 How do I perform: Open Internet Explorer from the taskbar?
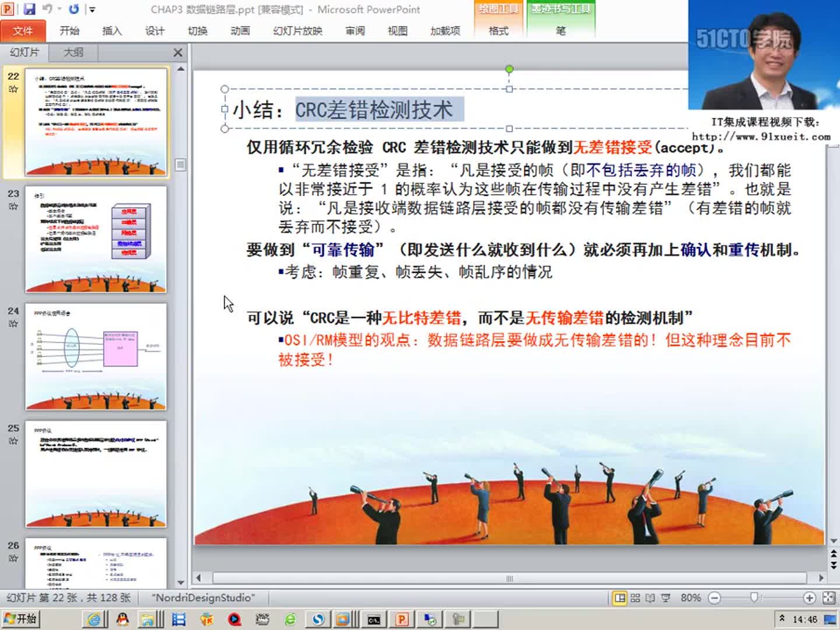pos(94,619)
